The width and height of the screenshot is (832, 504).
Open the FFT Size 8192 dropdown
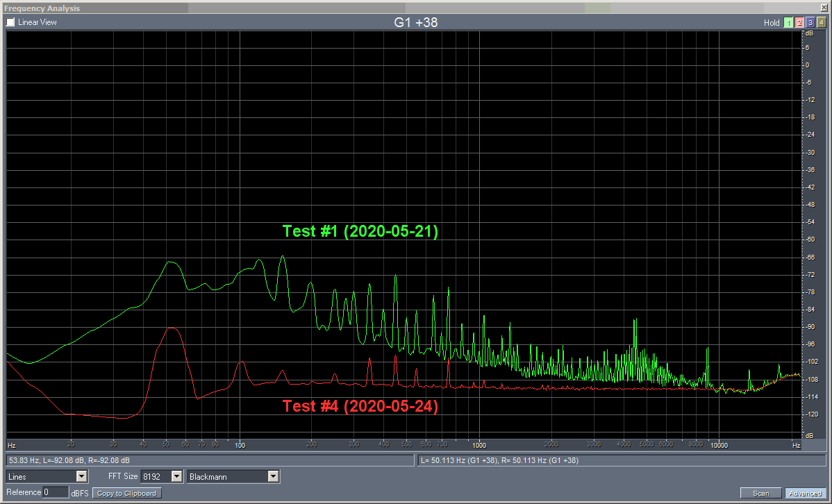click(161, 476)
